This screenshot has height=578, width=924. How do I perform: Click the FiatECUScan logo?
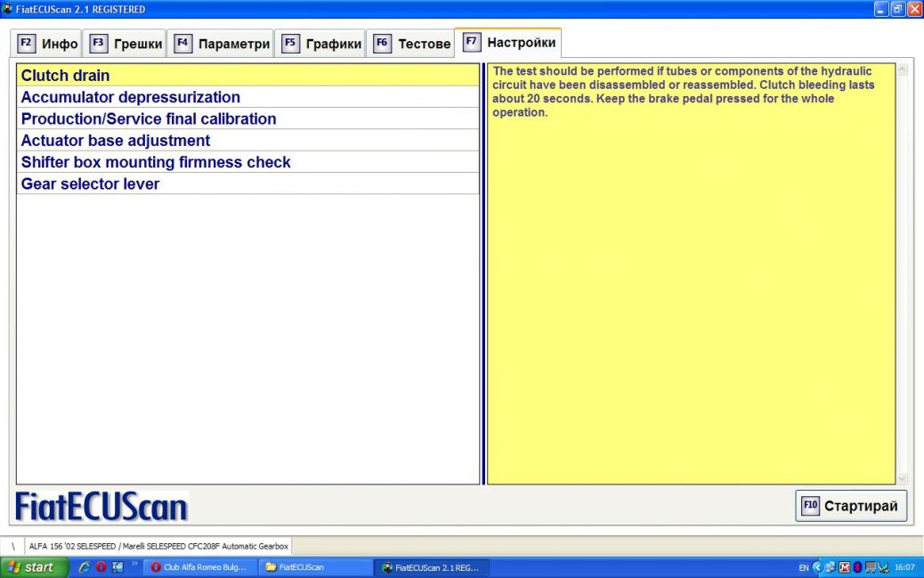101,506
